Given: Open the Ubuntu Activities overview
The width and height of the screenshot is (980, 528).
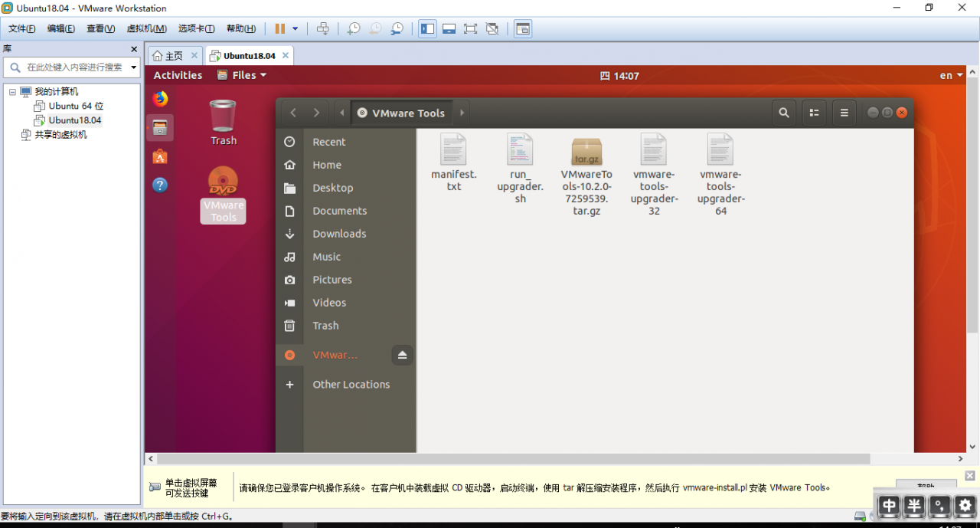Looking at the screenshot, I should click(x=178, y=75).
